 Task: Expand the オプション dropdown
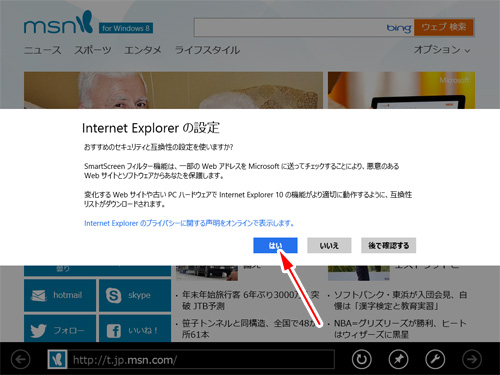coord(442,50)
